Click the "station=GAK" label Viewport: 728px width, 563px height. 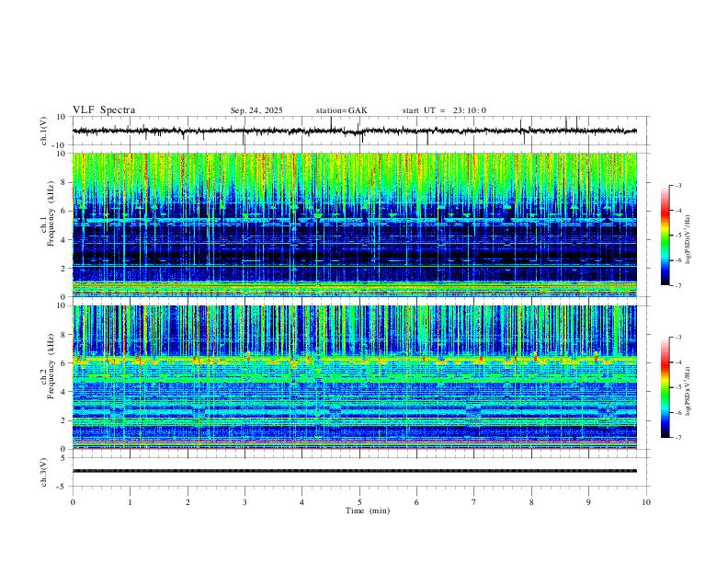(341, 110)
